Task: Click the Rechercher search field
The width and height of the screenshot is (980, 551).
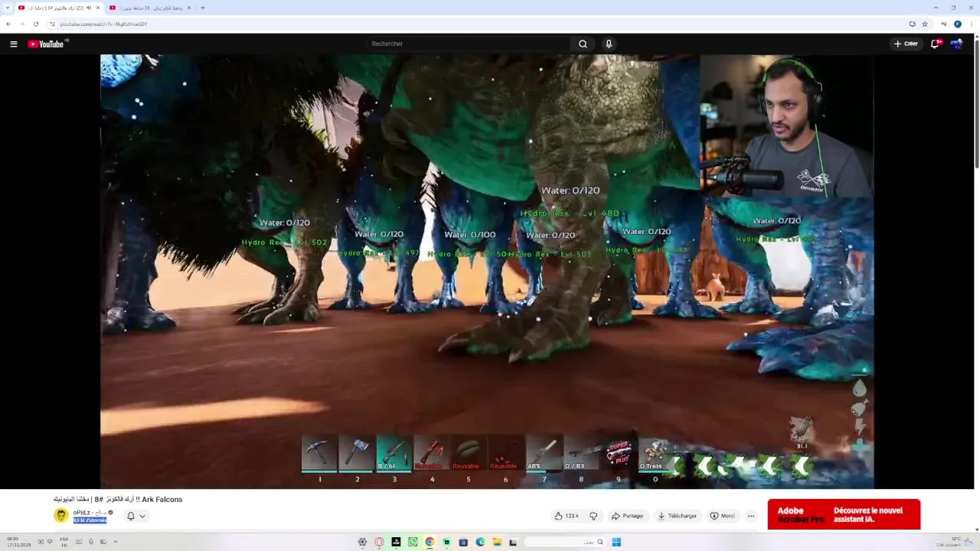Action: click(x=468, y=44)
